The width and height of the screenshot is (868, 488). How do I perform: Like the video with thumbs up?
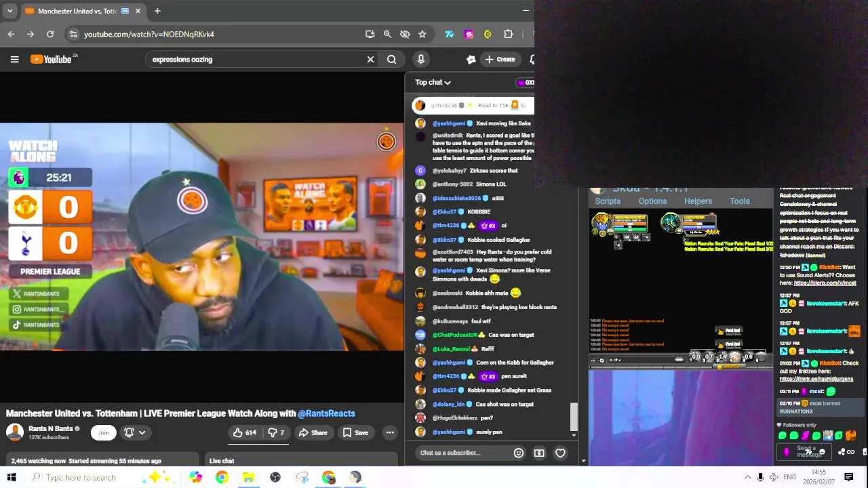[245, 432]
